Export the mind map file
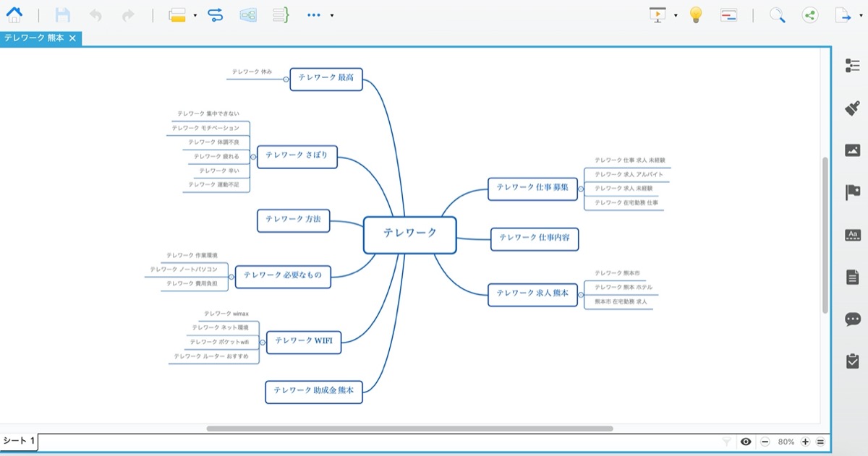The height and width of the screenshot is (456, 868). (x=844, y=14)
